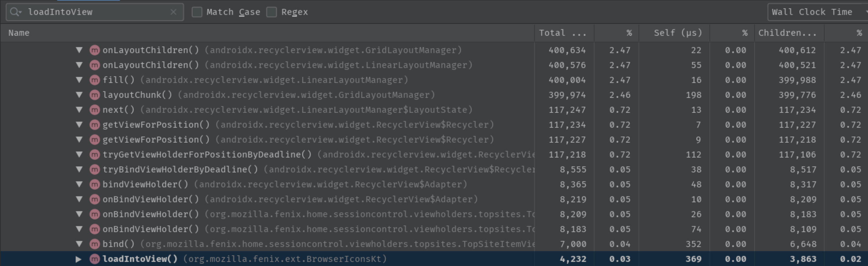Click the method icon beside bindViewHolder()
This screenshot has width=868, height=266.
(x=95, y=184)
